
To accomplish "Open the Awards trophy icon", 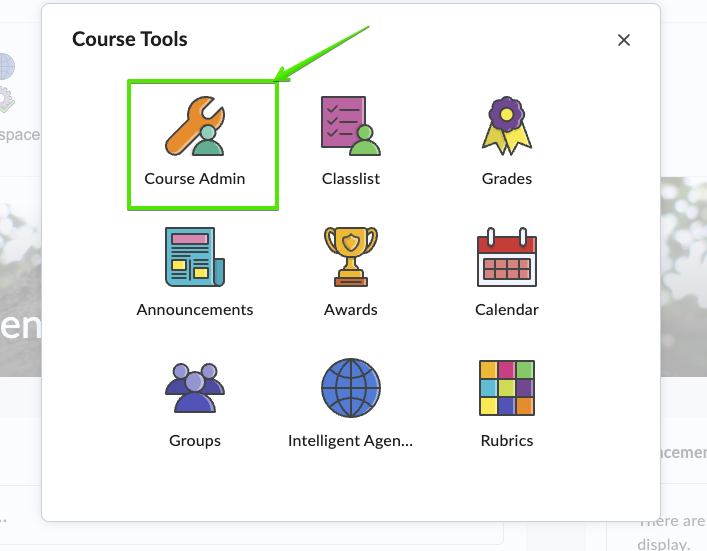I will click(351, 257).
